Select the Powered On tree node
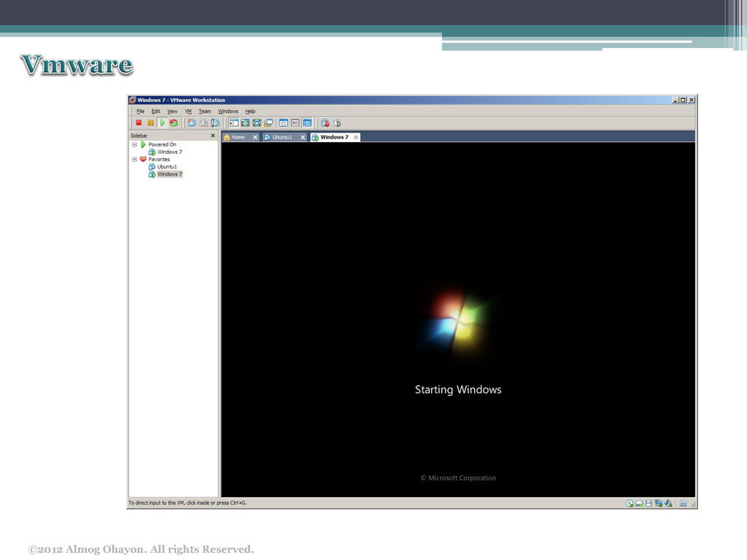The image size is (747, 560). pyautogui.click(x=162, y=144)
